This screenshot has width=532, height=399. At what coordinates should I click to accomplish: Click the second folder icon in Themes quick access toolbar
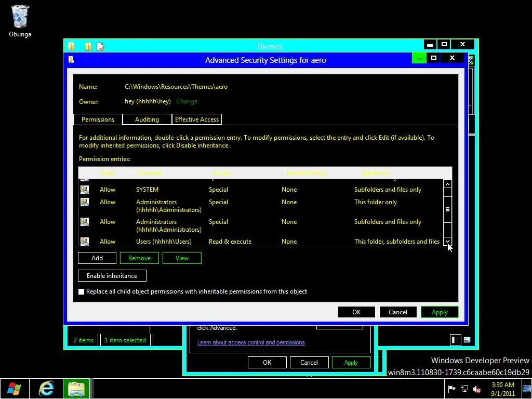pos(88,46)
